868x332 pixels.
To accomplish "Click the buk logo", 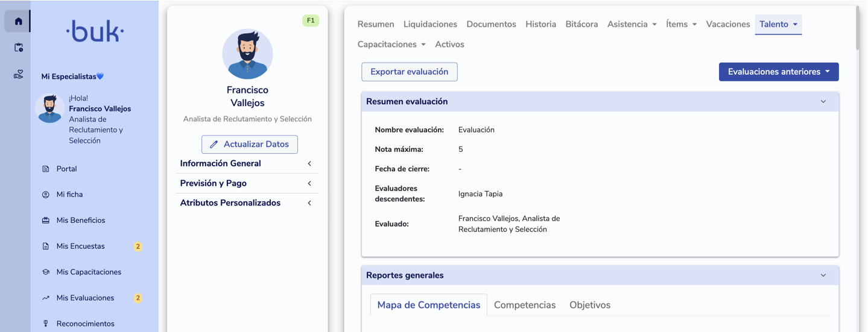I will click(x=95, y=31).
